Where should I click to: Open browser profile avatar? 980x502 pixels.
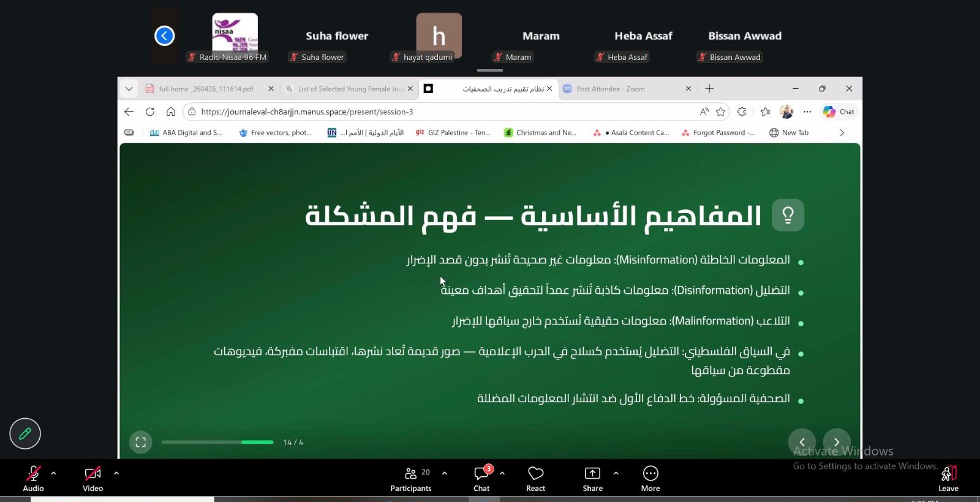coord(786,111)
